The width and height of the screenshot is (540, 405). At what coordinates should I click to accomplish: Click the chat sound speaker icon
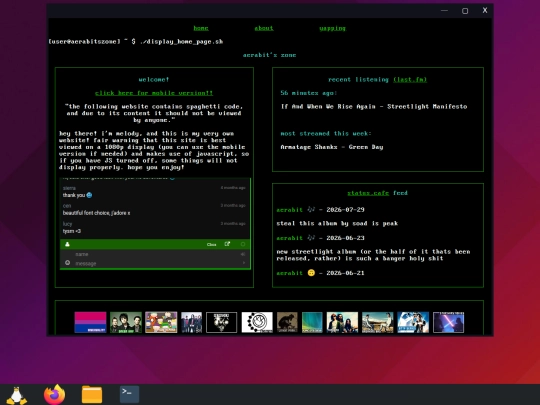[x=243, y=254]
